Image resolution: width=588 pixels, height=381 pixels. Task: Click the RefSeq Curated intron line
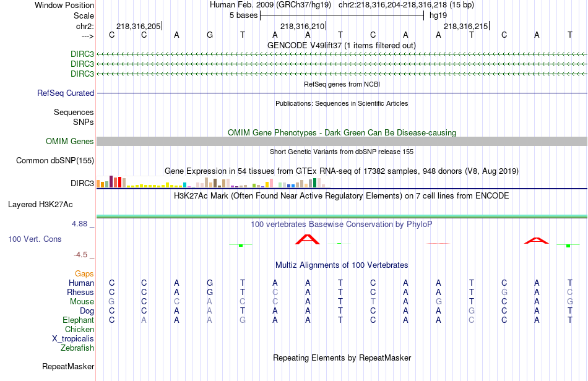click(342, 93)
